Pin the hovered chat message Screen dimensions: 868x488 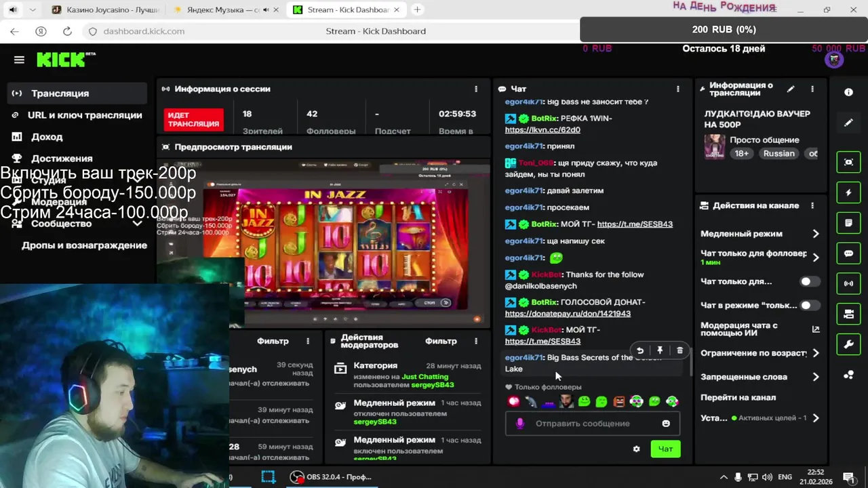coord(660,350)
